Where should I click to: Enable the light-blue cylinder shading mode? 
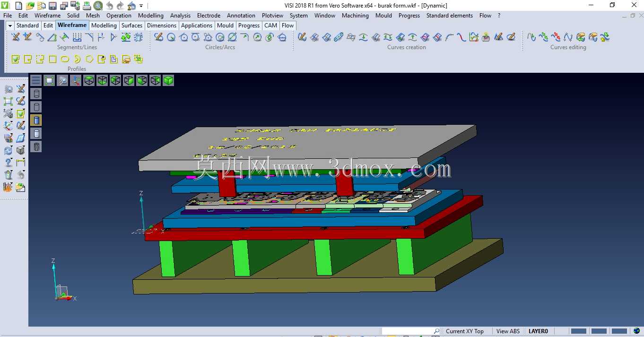(x=36, y=133)
